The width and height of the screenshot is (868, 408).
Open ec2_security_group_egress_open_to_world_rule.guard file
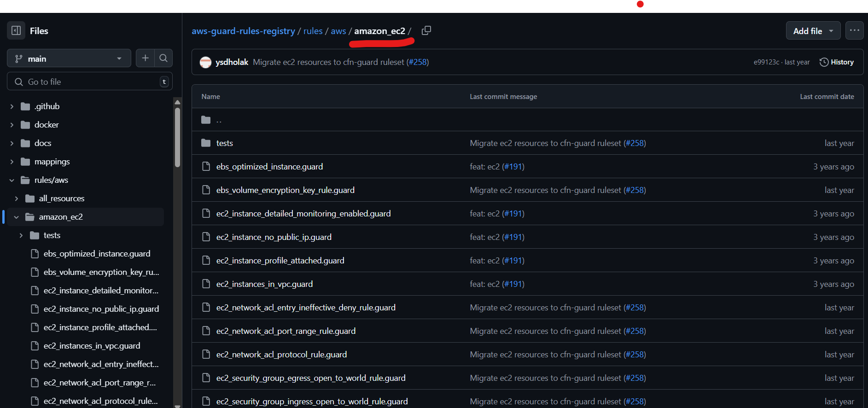[311, 378]
